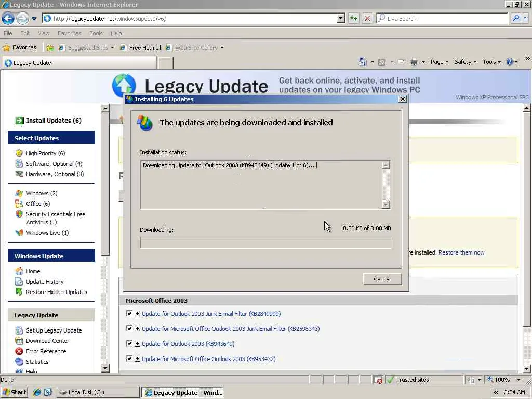The image size is (532, 399).
Task: Open the Page menu dropdown
Action: click(440, 62)
